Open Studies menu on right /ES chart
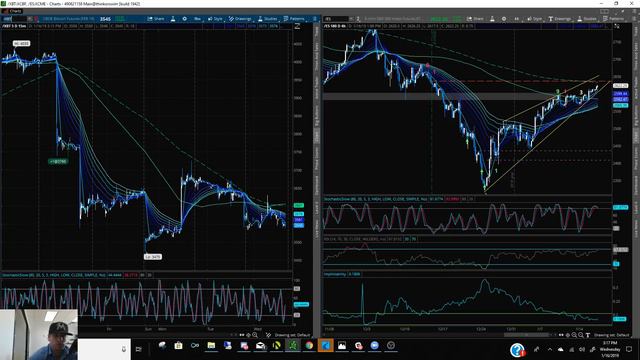This screenshot has width=640, height=360. (587, 19)
